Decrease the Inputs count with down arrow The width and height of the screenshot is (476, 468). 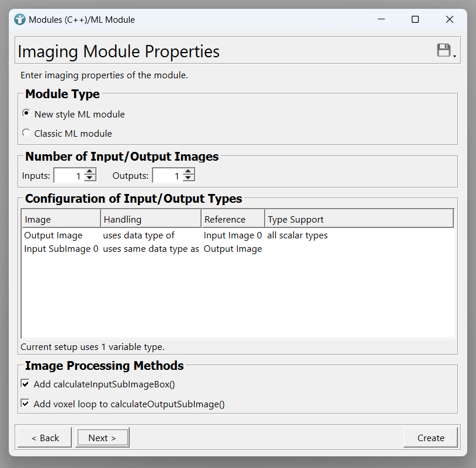click(x=90, y=178)
